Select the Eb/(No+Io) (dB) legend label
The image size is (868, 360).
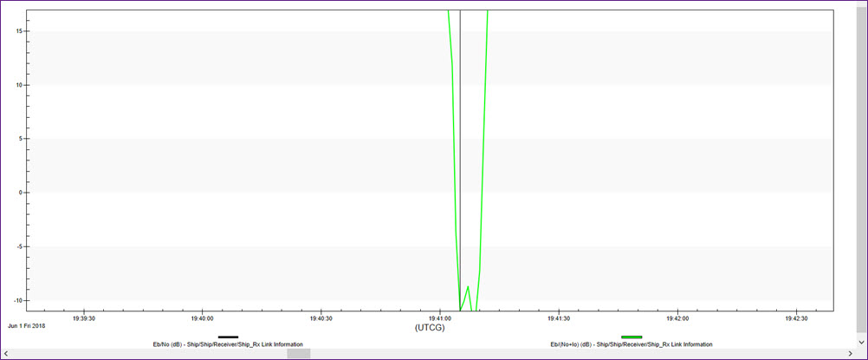coord(632,344)
